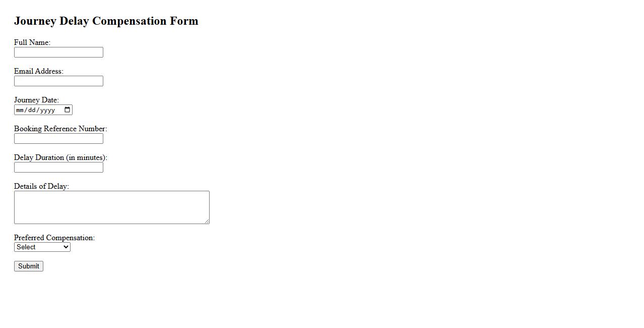Click the "Preferred Compensation:" label
Viewport: 644px width, 328px height.
54,238
